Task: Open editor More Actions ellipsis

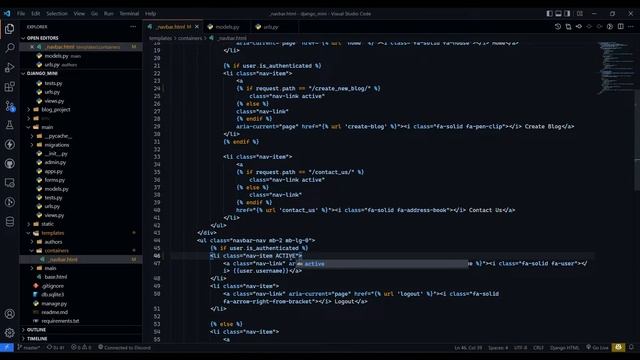Action: pos(631,27)
